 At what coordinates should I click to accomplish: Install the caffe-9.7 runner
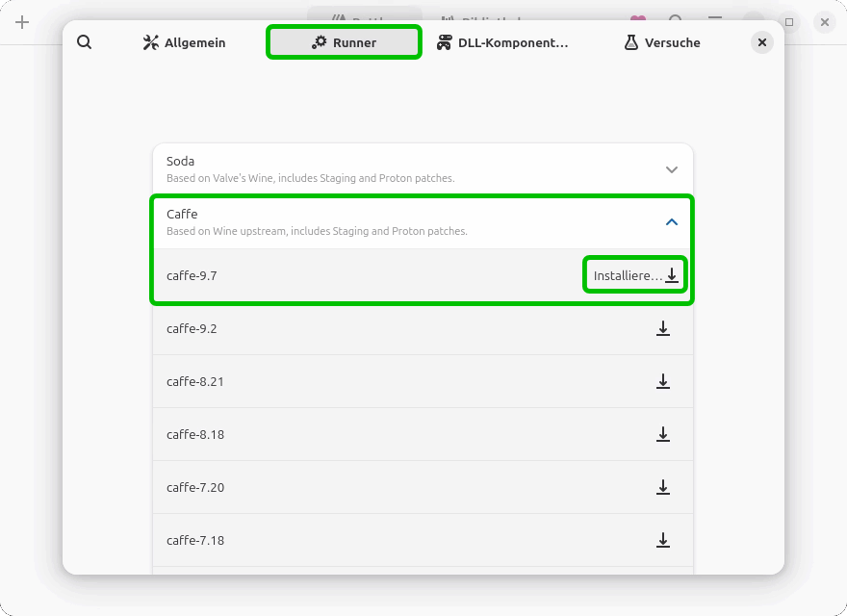point(636,276)
